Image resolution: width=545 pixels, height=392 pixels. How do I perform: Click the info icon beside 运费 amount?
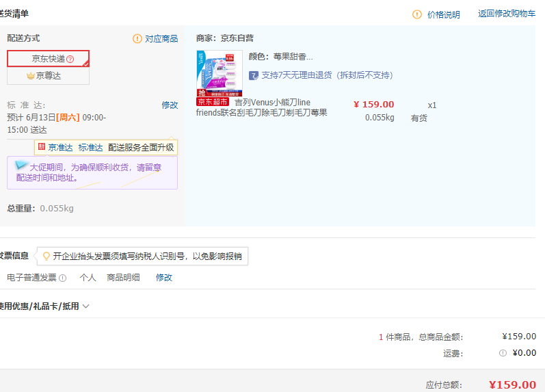(503, 353)
